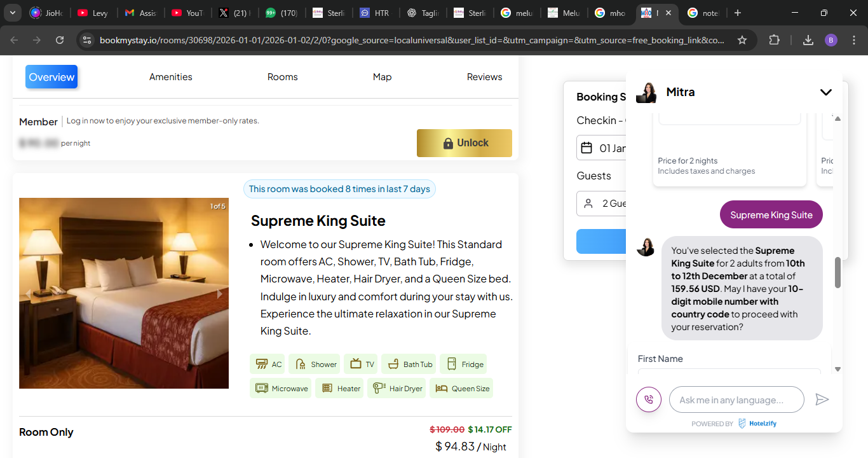Close the active bookmystay browser tab
Viewport: 868px width, 458px height.
click(668, 13)
